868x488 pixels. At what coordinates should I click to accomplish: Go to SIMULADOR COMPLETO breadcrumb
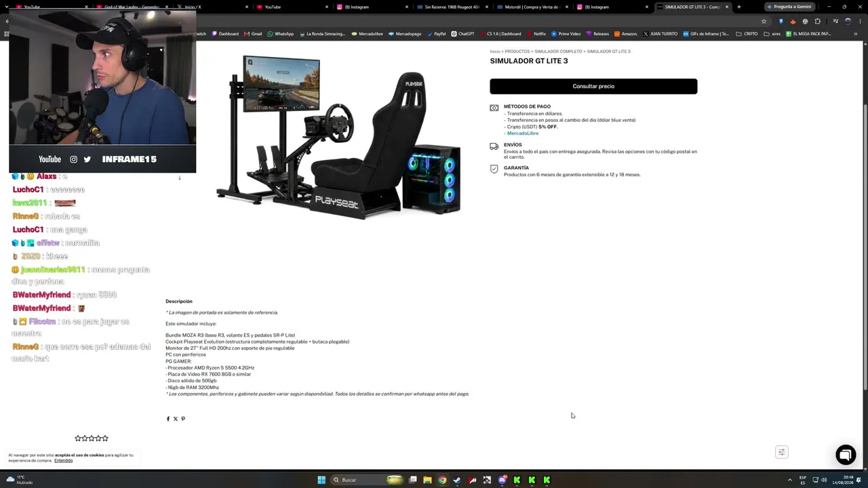pyautogui.click(x=558, y=52)
